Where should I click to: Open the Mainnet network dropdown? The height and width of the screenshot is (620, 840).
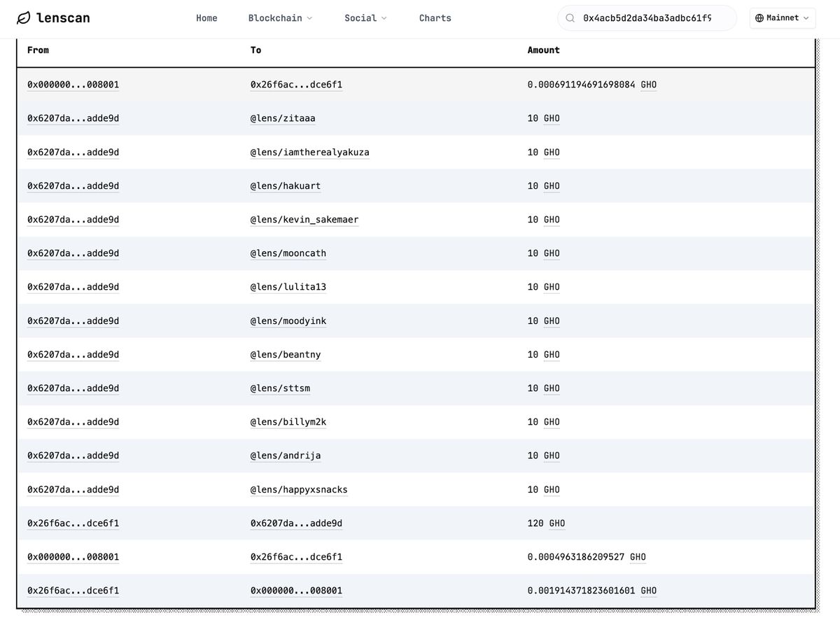pyautogui.click(x=782, y=18)
